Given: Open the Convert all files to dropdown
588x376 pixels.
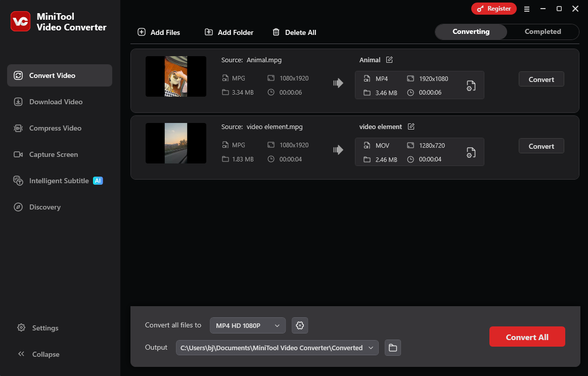Looking at the screenshot, I should (x=247, y=325).
